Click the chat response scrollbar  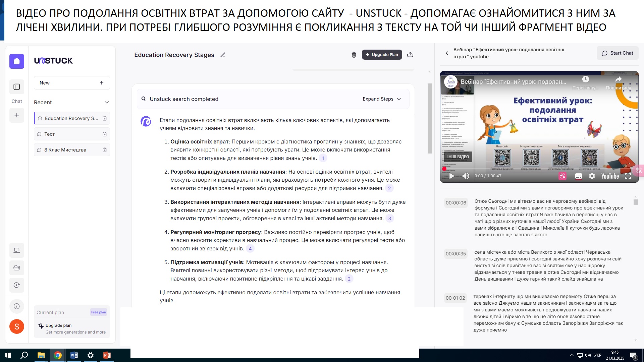(430, 118)
